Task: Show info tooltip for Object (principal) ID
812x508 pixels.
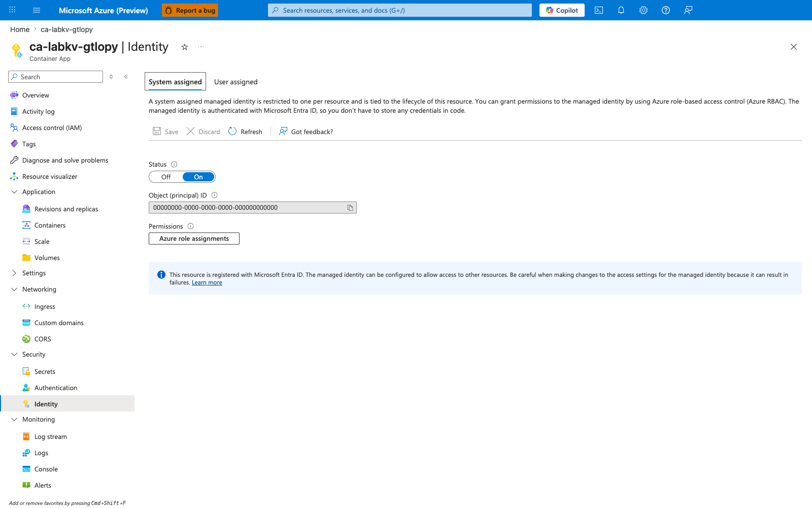Action: [214, 195]
